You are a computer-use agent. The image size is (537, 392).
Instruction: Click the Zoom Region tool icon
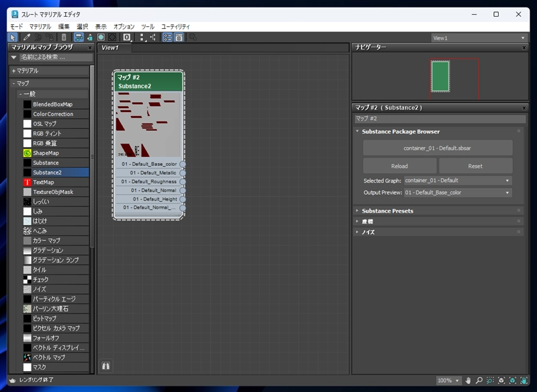(490, 381)
